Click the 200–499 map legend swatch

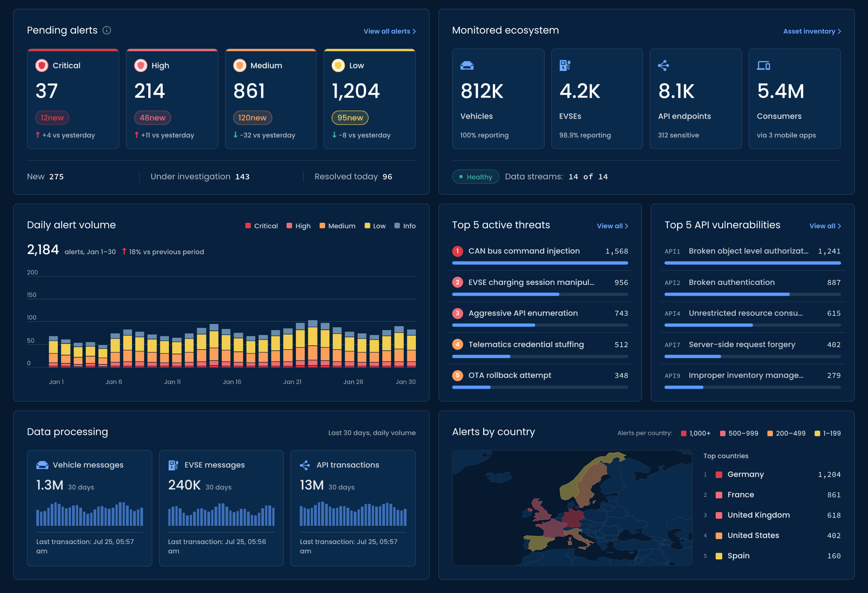tap(770, 433)
